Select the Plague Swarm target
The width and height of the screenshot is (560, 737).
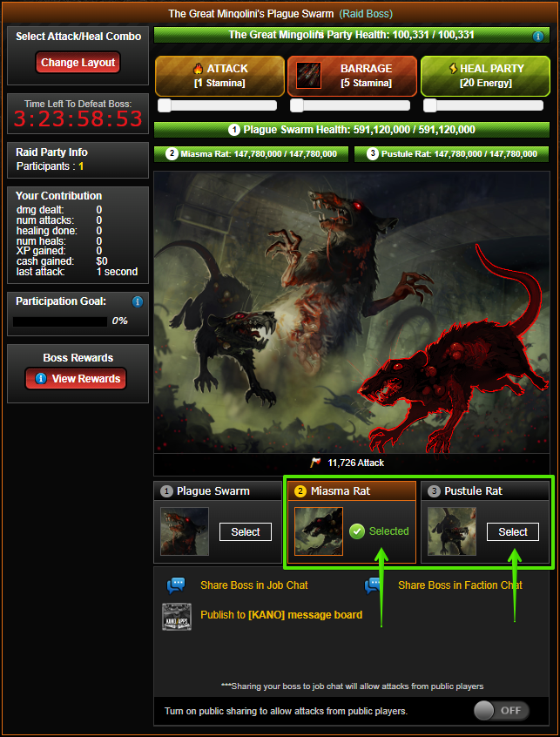point(246,532)
